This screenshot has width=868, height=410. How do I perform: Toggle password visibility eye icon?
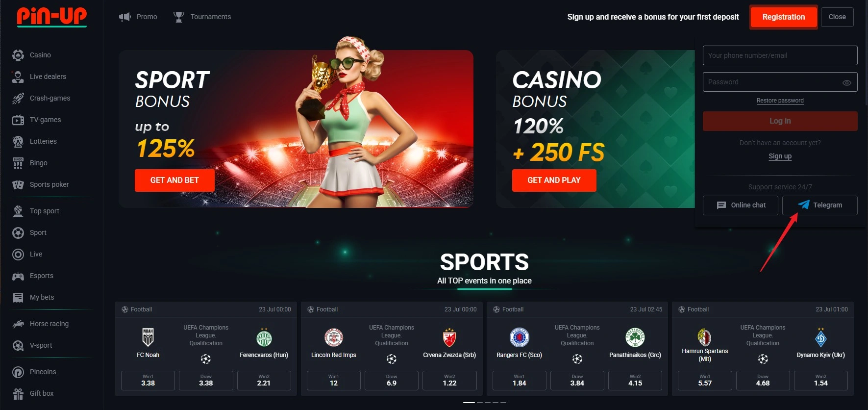(846, 82)
